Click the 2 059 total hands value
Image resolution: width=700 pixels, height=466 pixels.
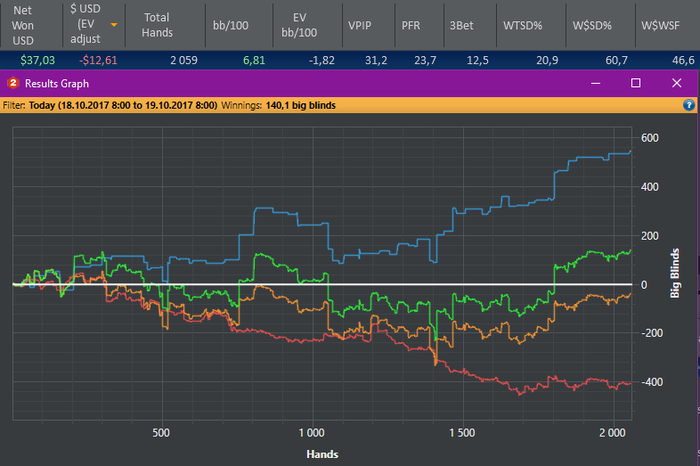(183, 60)
